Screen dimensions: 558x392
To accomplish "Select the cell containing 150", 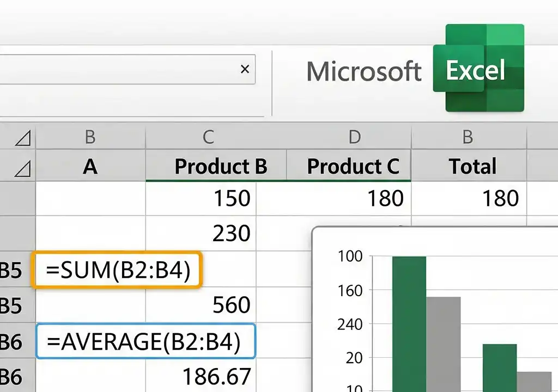I will 201,198.
